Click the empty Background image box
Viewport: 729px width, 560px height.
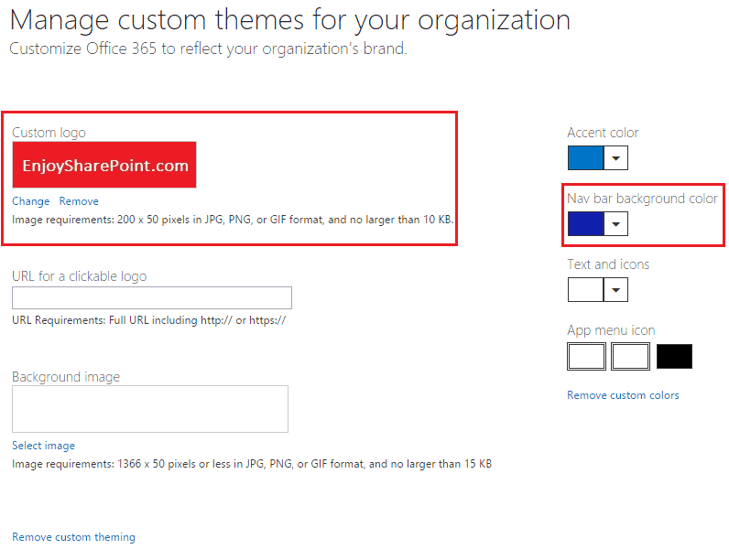[x=150, y=409]
